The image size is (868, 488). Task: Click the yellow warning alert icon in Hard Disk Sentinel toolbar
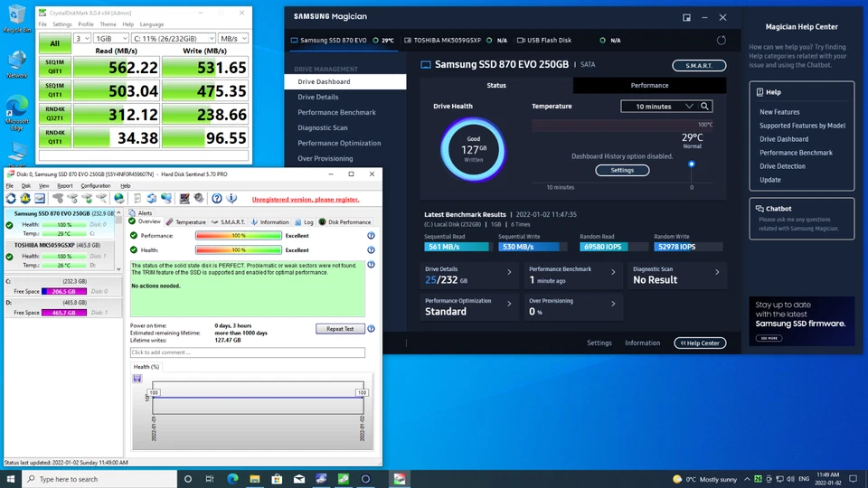click(25, 198)
